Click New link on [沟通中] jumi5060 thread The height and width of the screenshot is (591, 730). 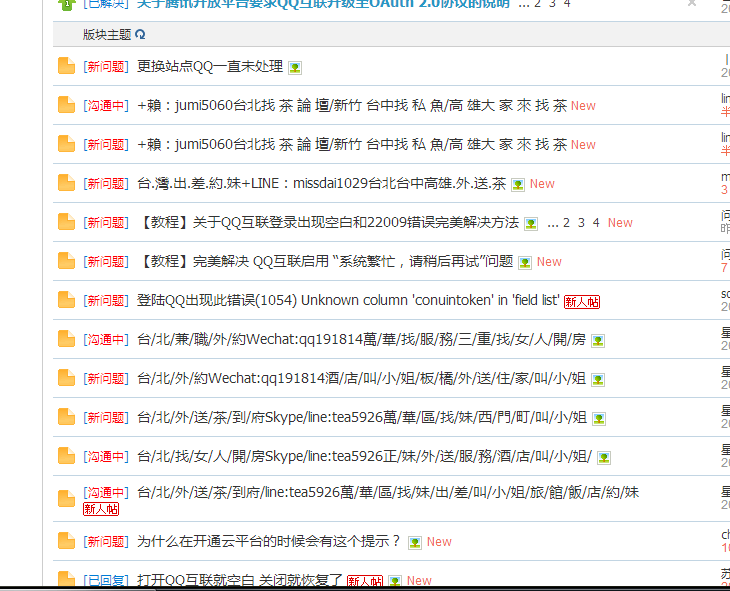click(583, 106)
